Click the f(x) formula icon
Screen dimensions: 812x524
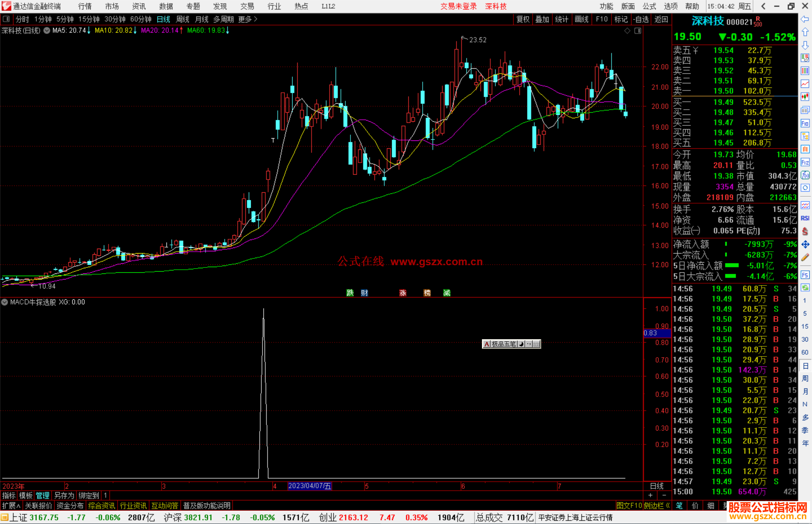pos(805,175)
